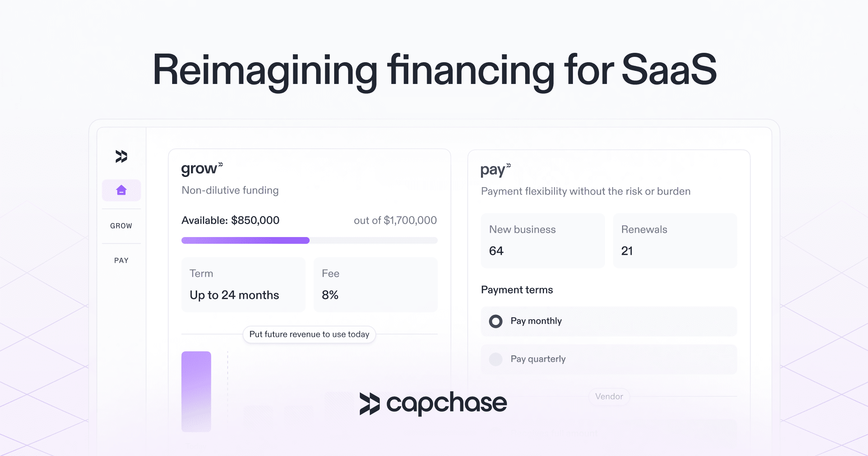Open the PAY section from the sidebar
868x456 pixels.
[x=122, y=260]
